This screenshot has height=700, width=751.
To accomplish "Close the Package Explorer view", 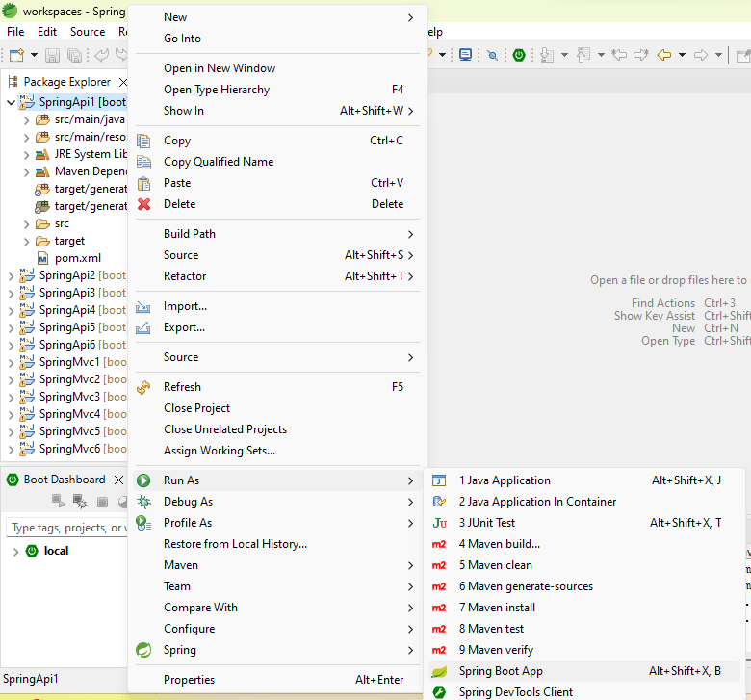I will 122,82.
